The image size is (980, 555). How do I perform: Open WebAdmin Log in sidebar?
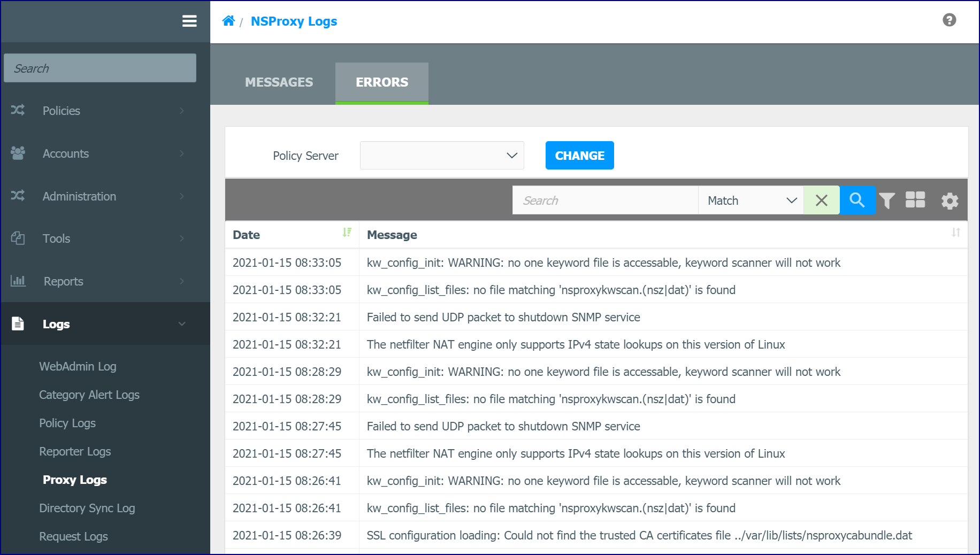78,366
